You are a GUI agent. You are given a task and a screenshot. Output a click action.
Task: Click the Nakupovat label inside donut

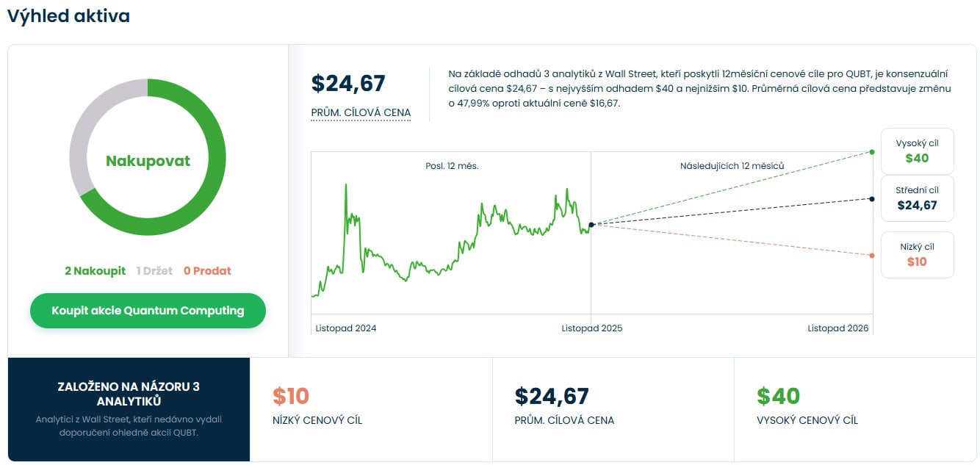(148, 161)
